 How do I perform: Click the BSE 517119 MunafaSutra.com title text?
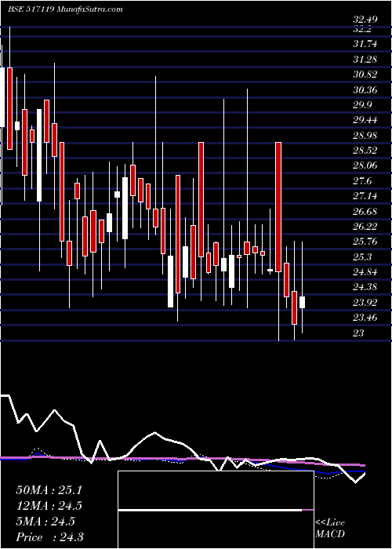tap(65, 9)
